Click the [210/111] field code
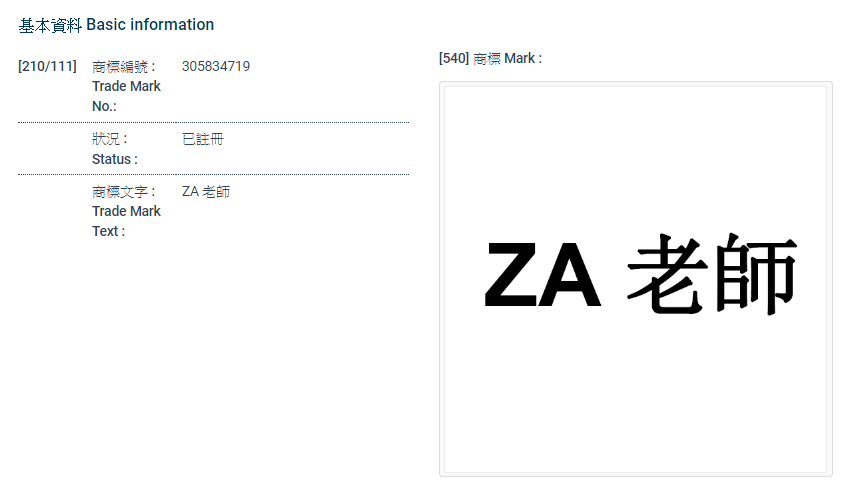 tap(47, 67)
